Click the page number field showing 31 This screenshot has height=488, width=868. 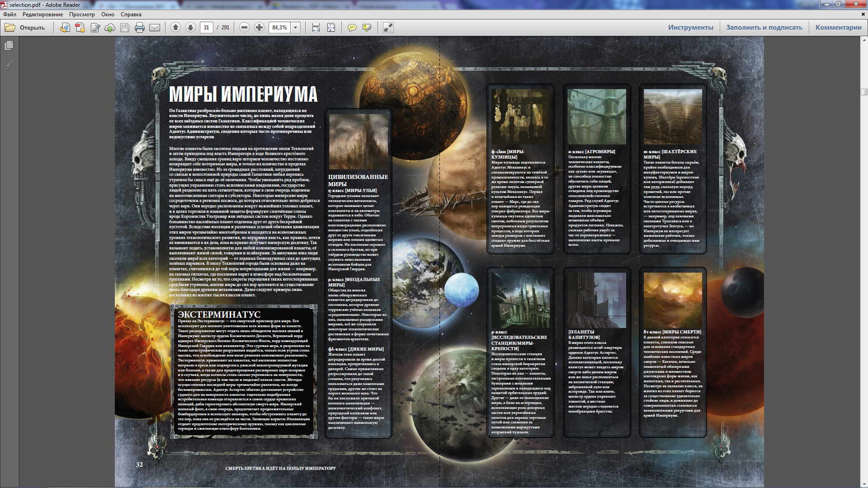click(207, 28)
